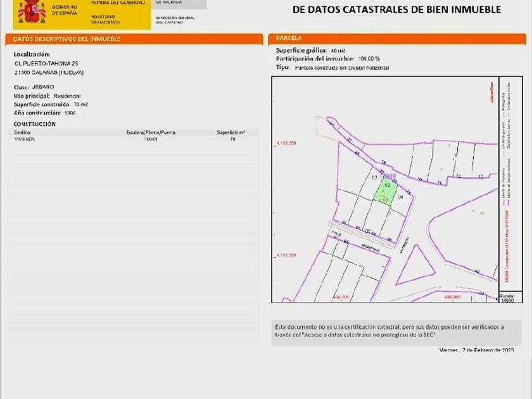Click the 'Destino' column header
The image size is (532, 399).
pyautogui.click(x=22, y=132)
